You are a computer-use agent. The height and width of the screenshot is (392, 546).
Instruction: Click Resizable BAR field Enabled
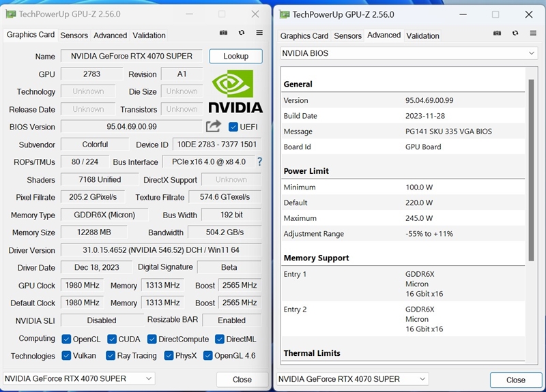231,320
